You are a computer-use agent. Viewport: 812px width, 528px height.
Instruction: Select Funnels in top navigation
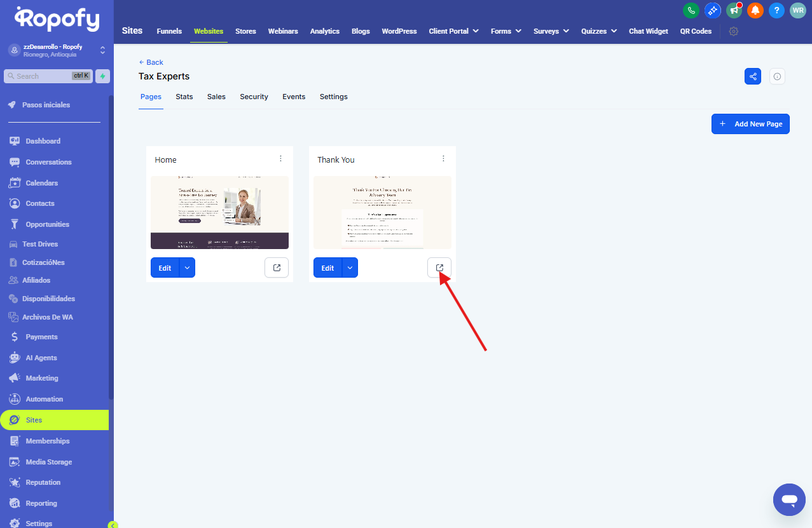click(169, 31)
